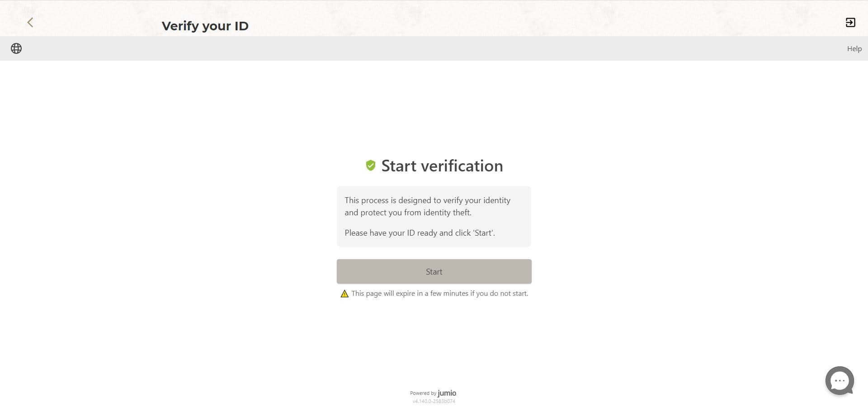Click the Help menu entry
The width and height of the screenshot is (868, 408).
[x=854, y=48]
